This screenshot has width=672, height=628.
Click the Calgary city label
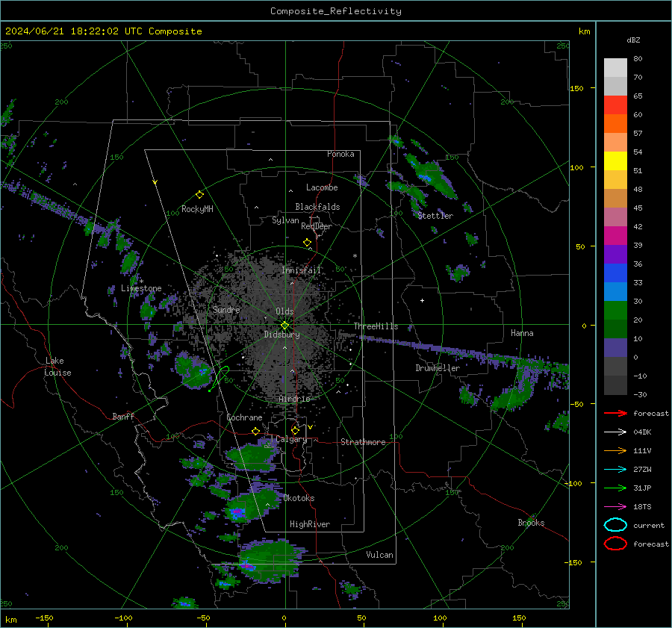(291, 439)
